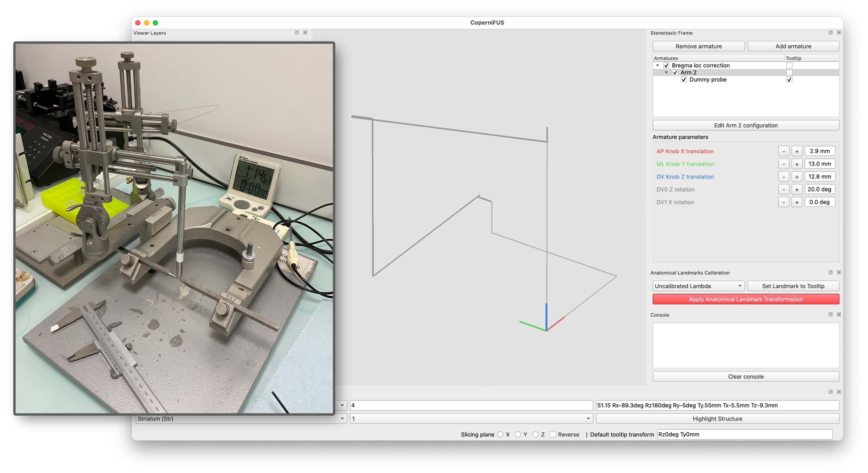Click the input field containing 4
This screenshot has height=473, width=868.
[x=472, y=405]
